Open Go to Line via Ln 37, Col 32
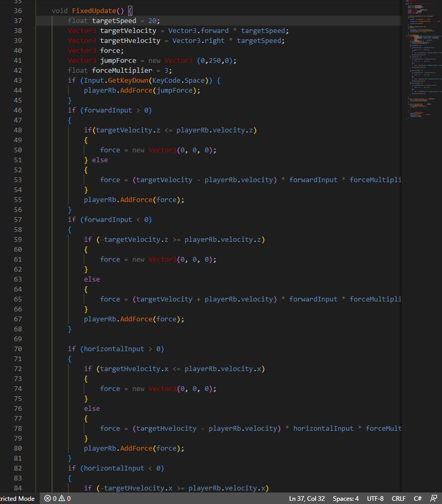Screen dimensions: 442x504 tap(307, 498)
